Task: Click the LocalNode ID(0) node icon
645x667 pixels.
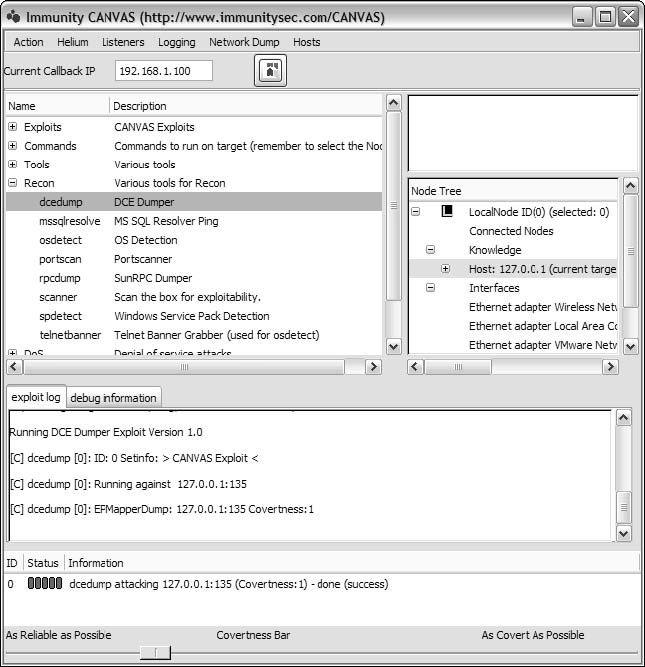Action: pyautogui.click(x=449, y=212)
